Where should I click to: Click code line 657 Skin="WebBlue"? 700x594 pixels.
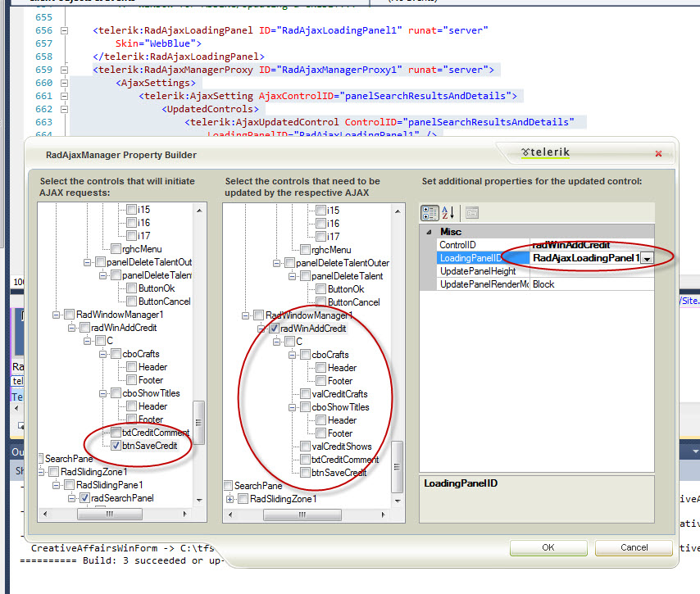point(158,43)
